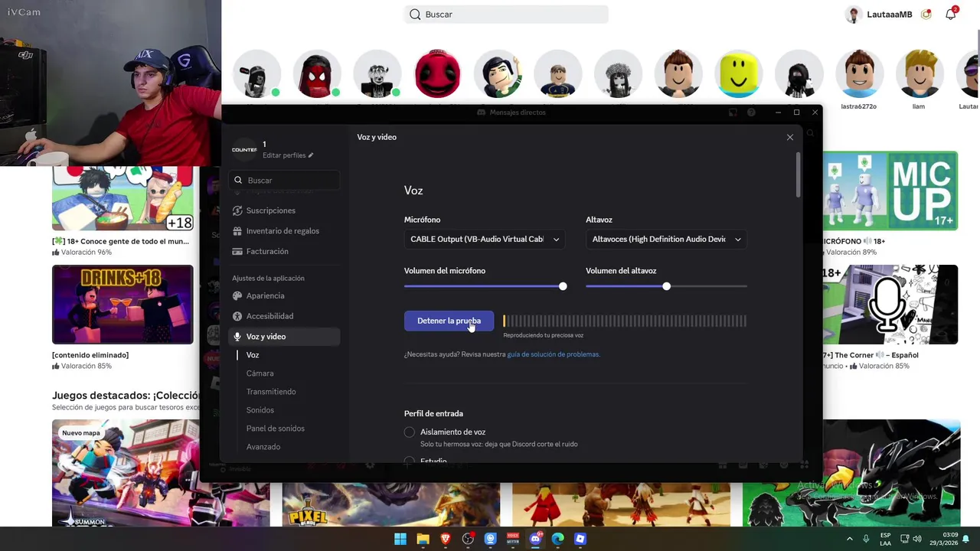The height and width of the screenshot is (551, 980).
Task: Open guía de solución de problemas link
Action: tap(553, 354)
